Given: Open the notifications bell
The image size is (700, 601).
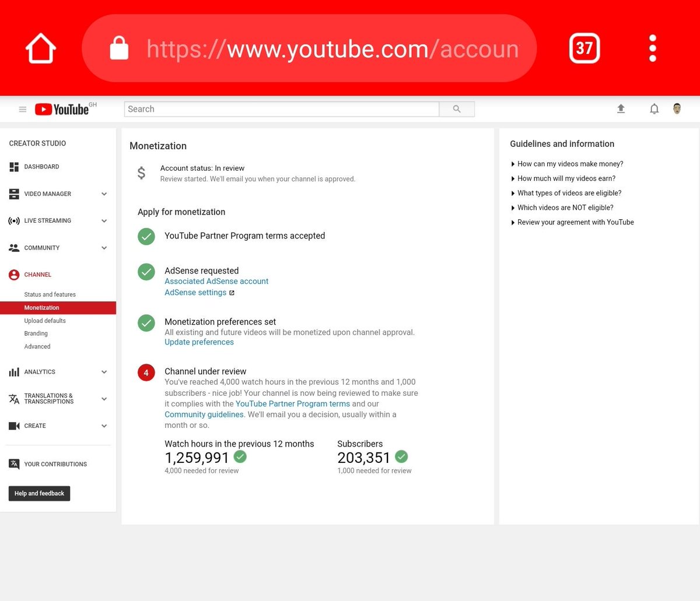Looking at the screenshot, I should 654,108.
